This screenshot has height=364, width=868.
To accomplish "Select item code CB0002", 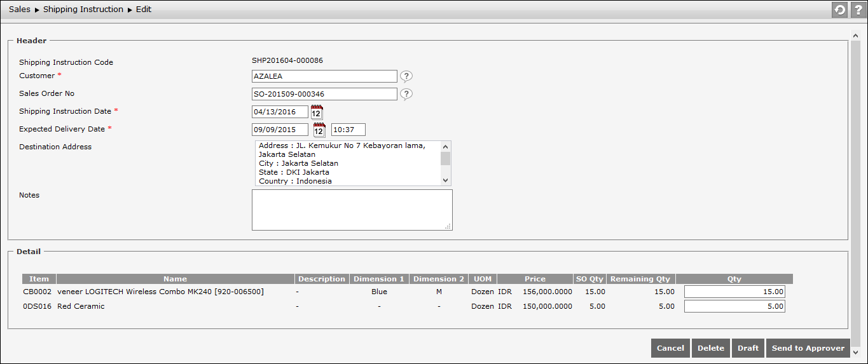I will pos(38,292).
